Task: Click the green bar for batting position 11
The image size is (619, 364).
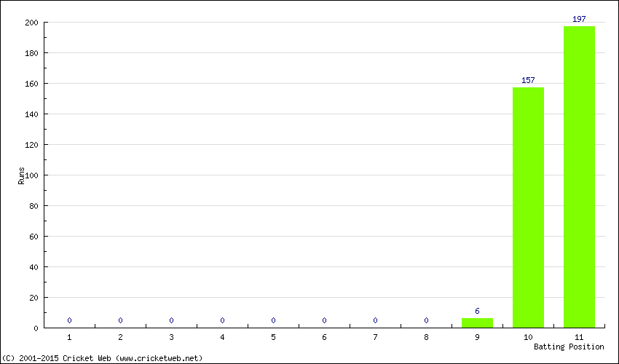Action: pos(579,177)
